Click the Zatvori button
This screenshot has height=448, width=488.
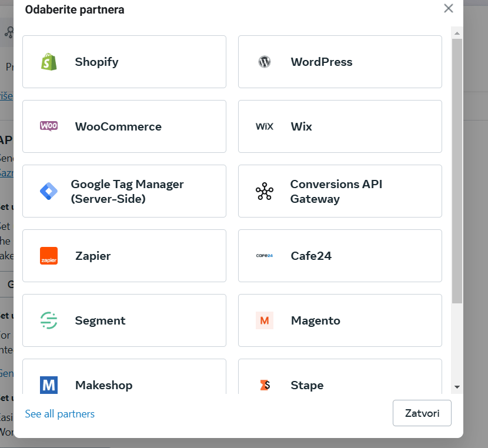[x=422, y=413]
